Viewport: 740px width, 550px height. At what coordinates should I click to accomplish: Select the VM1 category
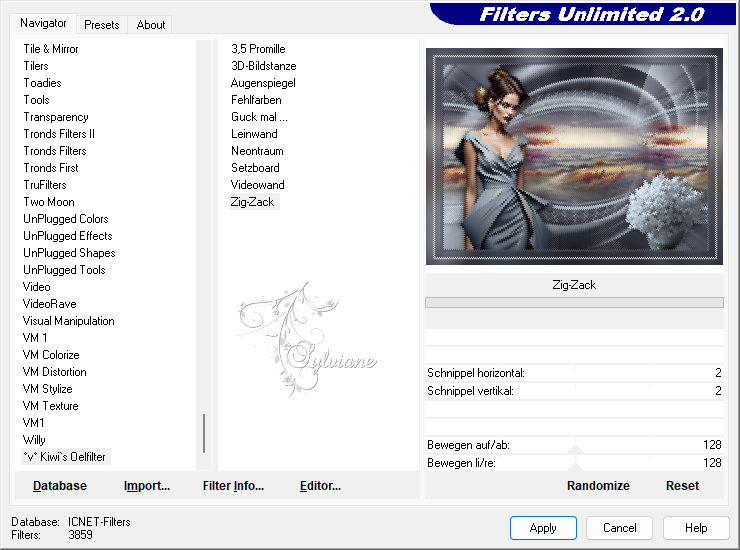point(33,423)
